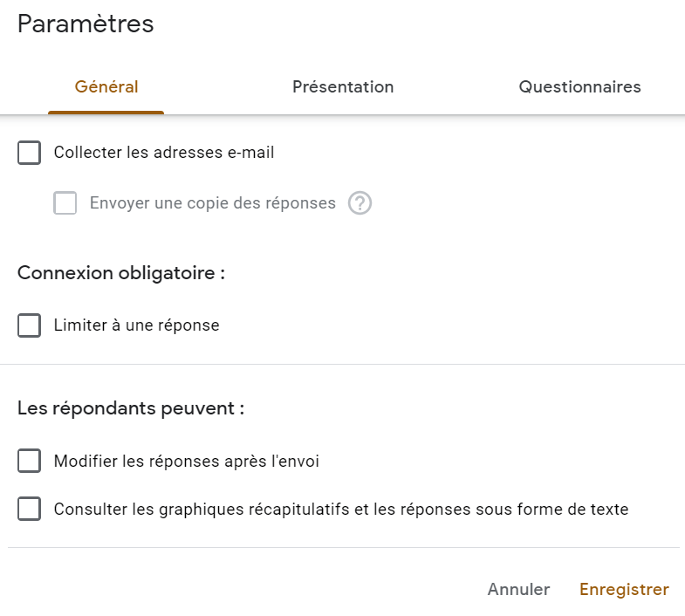This screenshot has width=685, height=616.
Task: Enable the Collecter les adresses e-mail checkbox
Action: pyautogui.click(x=30, y=153)
